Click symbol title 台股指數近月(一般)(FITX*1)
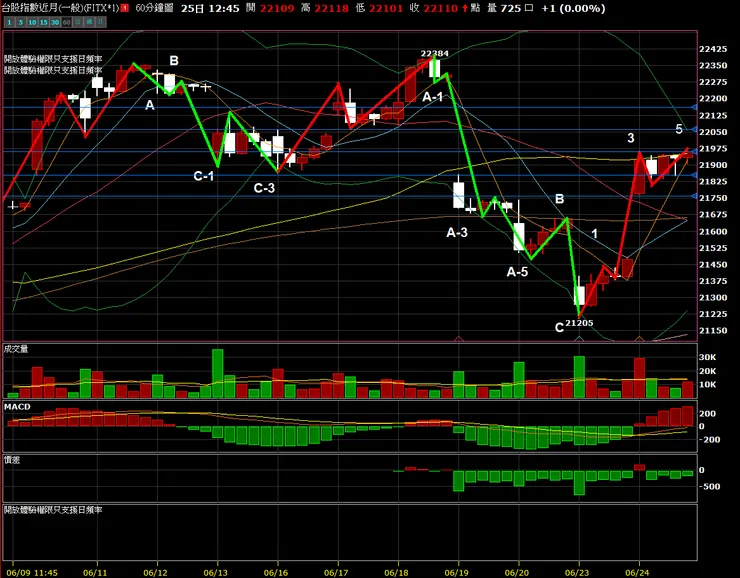This screenshot has width=740, height=578. coord(60,8)
